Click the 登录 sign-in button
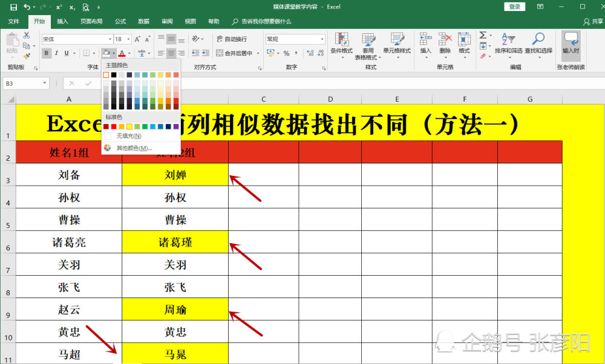The width and height of the screenshot is (605, 364). (x=514, y=7)
